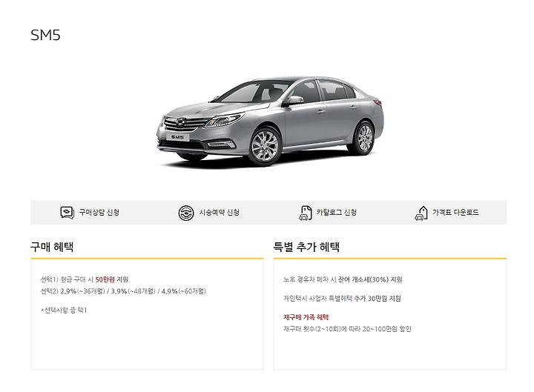
Task: Click the silver SM5 car image
Action: coord(270,121)
